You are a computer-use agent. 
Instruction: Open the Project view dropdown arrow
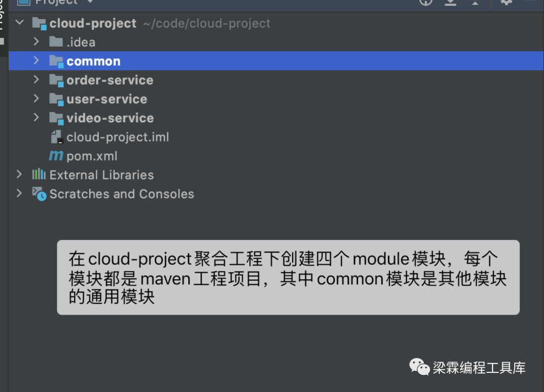tap(90, 2)
